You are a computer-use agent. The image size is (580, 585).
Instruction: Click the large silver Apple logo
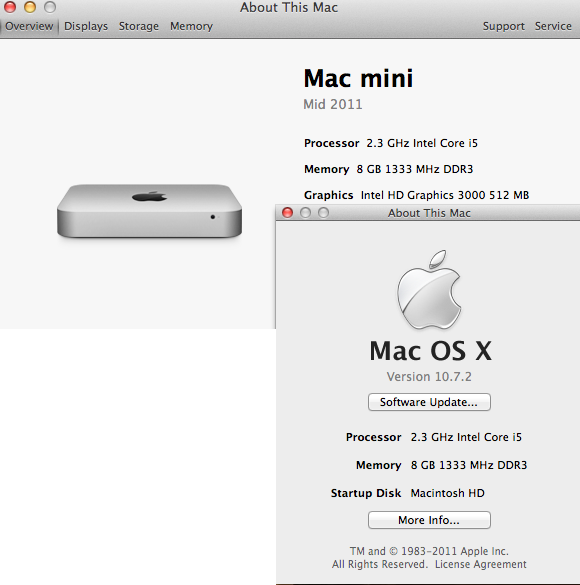pos(429,290)
